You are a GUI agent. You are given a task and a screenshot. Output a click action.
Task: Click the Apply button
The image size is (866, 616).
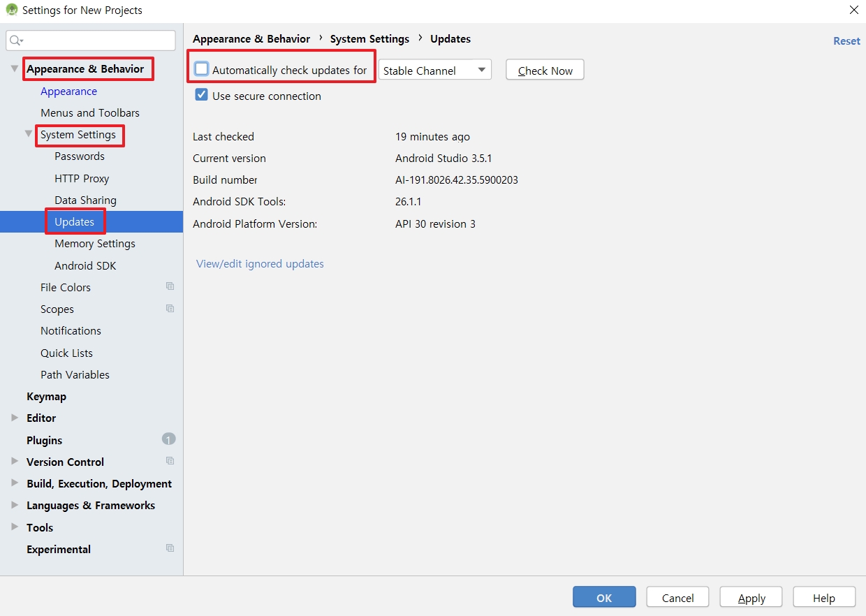click(x=751, y=597)
